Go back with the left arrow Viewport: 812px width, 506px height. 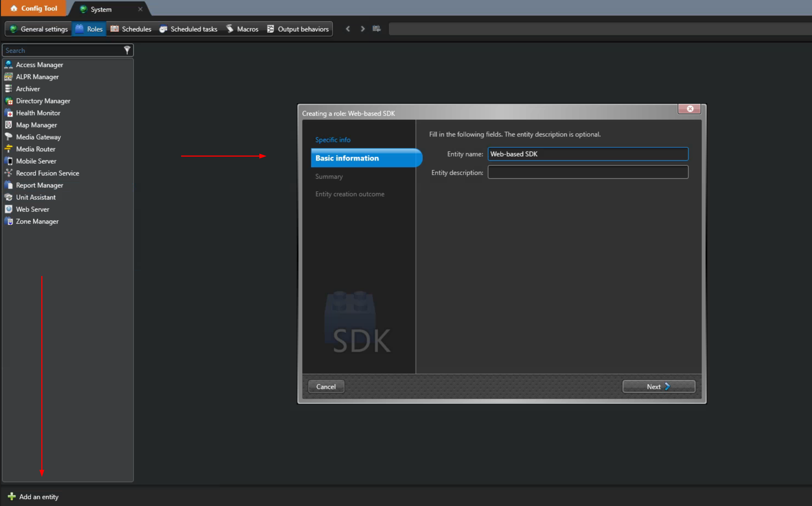(348, 29)
